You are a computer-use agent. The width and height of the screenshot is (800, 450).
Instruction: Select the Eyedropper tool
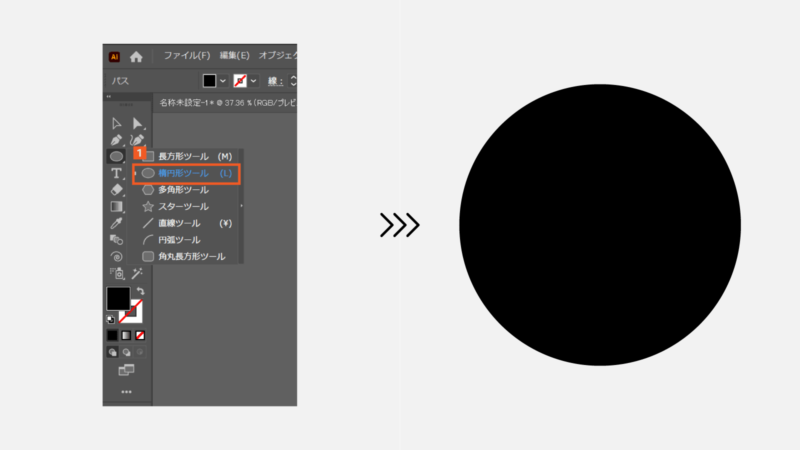(x=117, y=223)
